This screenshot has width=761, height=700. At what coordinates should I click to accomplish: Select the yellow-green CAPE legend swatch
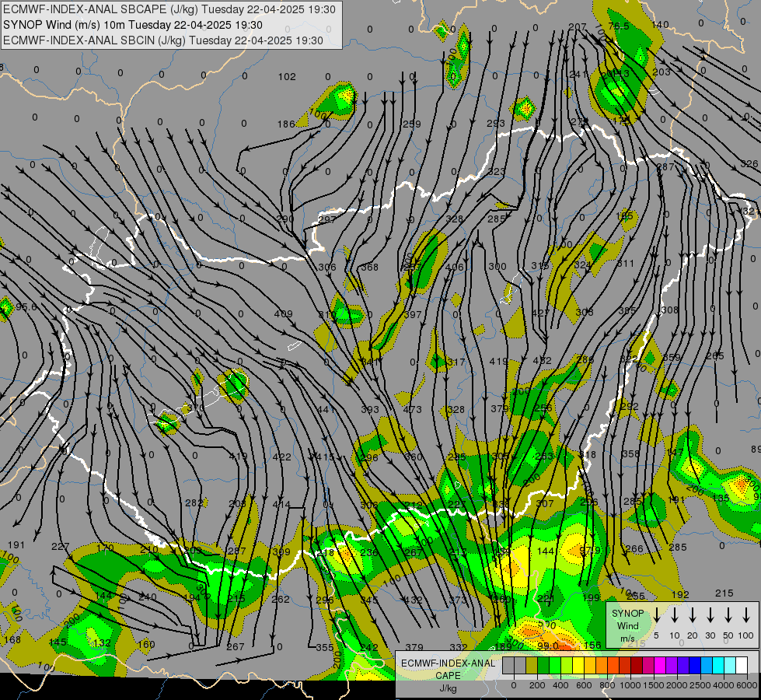[567, 666]
